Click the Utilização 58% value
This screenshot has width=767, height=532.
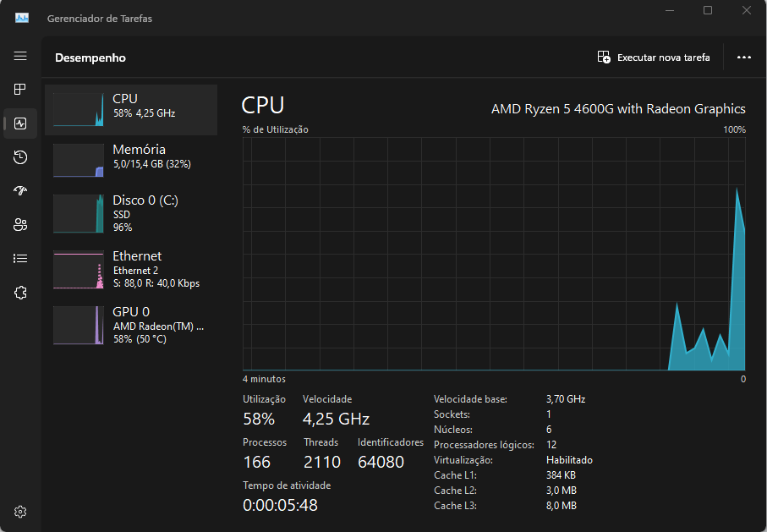point(259,419)
